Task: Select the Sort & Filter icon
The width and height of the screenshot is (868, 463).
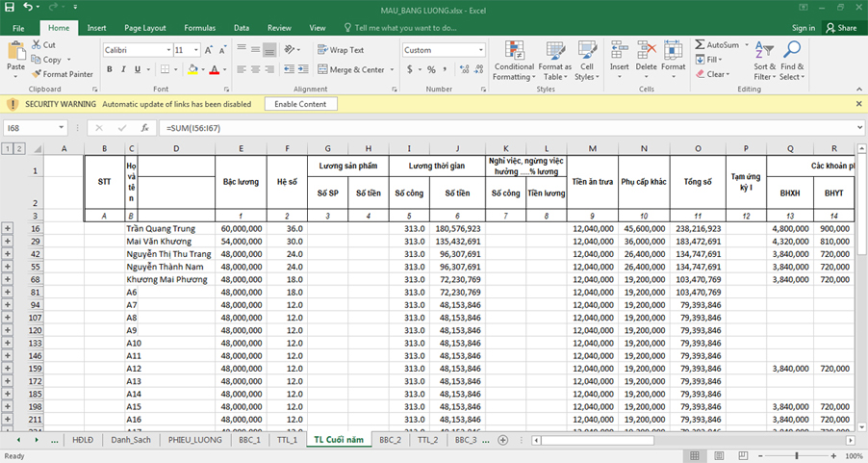Action: 764,50
